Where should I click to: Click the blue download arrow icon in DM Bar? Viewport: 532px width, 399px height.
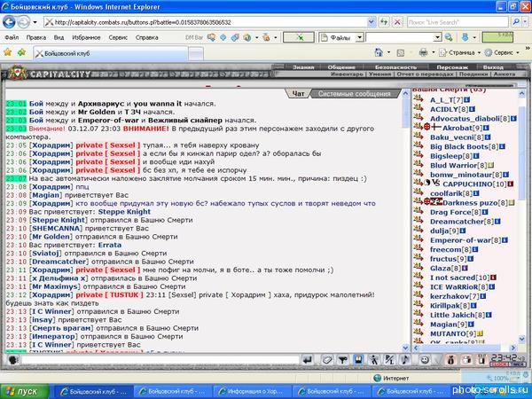465,37
